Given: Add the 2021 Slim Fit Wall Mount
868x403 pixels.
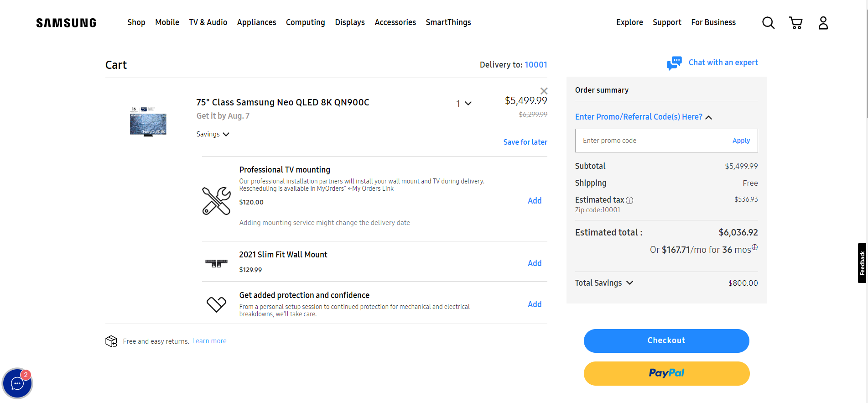Looking at the screenshot, I should coord(535,263).
